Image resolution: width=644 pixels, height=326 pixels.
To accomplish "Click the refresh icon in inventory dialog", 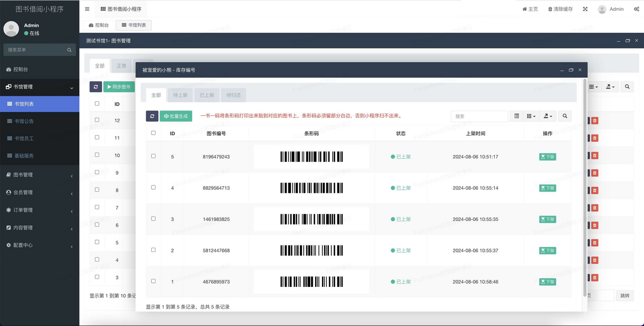I will (152, 116).
